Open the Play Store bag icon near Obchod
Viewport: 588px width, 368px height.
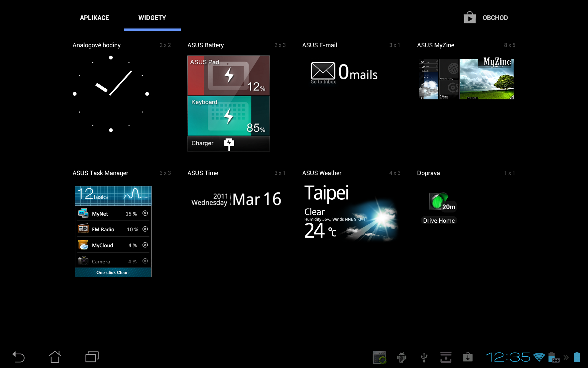tap(469, 17)
